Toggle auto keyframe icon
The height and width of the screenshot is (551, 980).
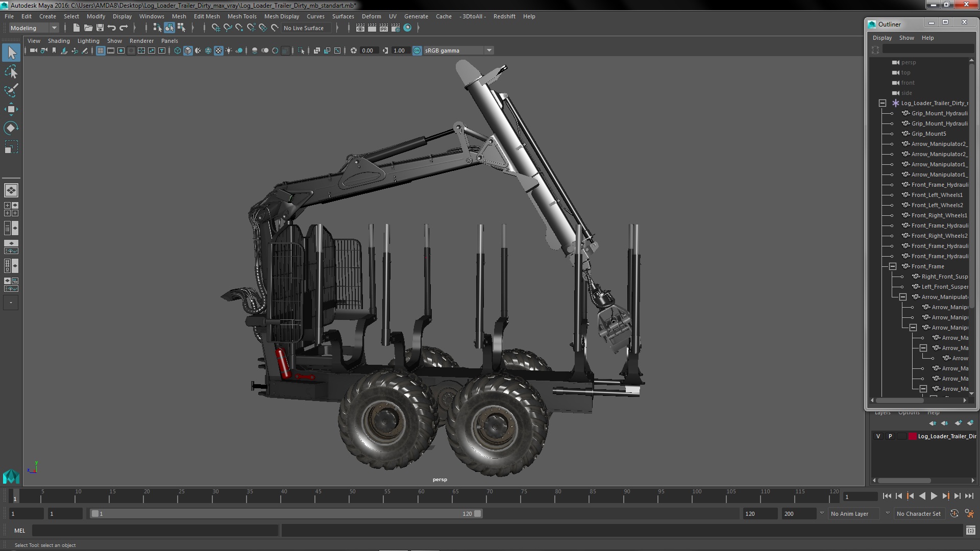pyautogui.click(x=954, y=514)
